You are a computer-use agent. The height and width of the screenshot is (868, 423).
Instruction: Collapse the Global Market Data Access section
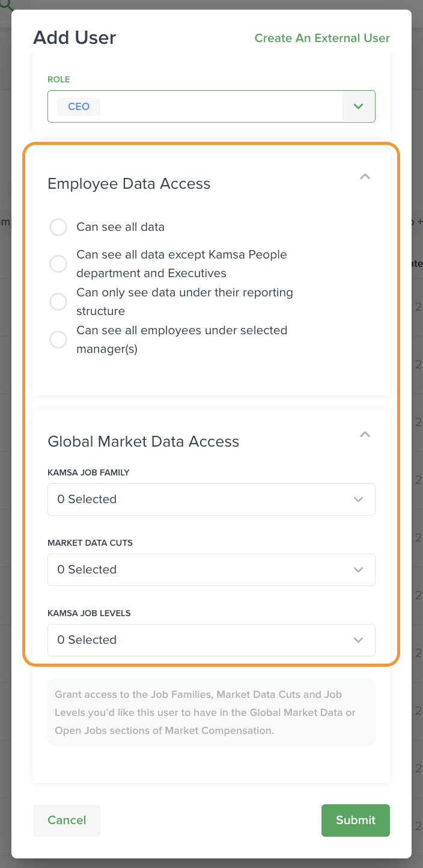tap(365, 435)
